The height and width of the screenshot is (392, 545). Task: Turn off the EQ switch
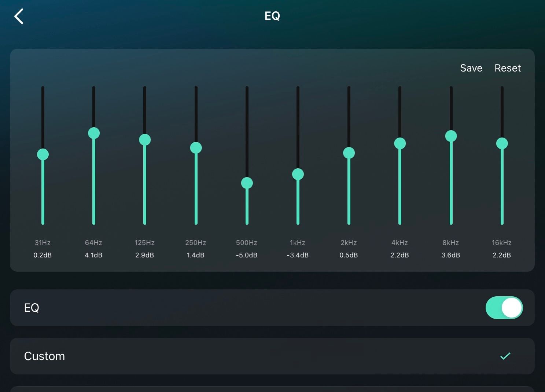pos(504,308)
